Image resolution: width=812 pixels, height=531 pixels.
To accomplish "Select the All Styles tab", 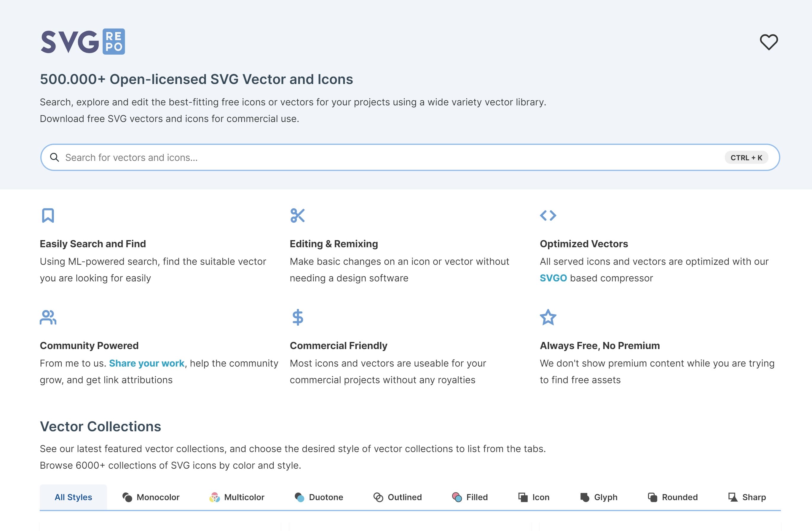I will coord(73,497).
